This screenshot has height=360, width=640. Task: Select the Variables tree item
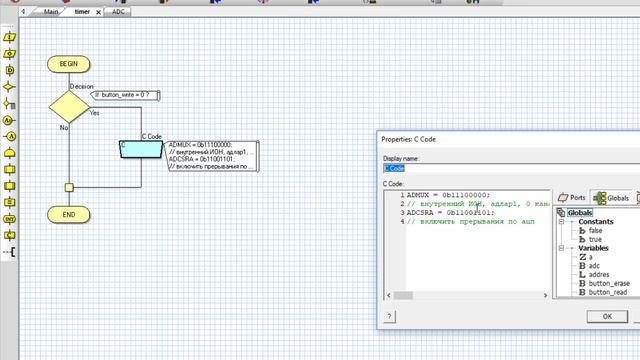tap(593, 248)
